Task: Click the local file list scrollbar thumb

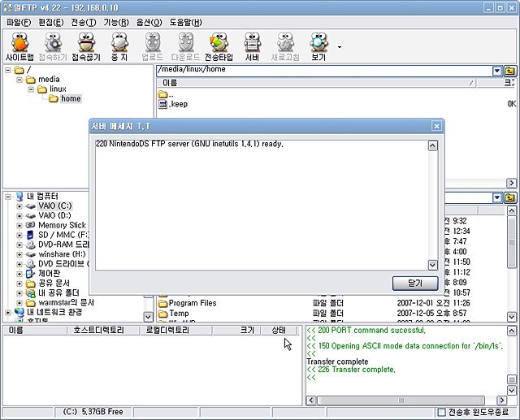Action: coord(512,241)
